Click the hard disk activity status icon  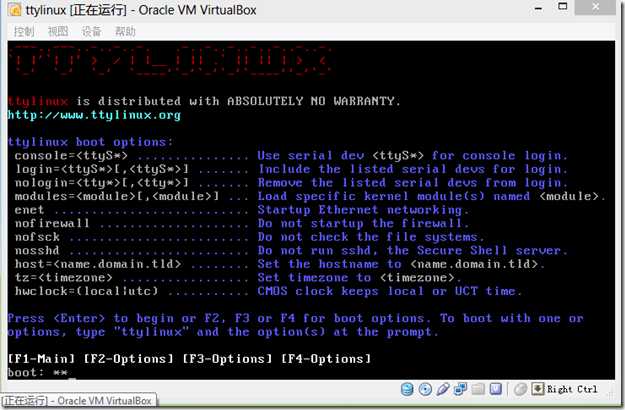pos(407,389)
